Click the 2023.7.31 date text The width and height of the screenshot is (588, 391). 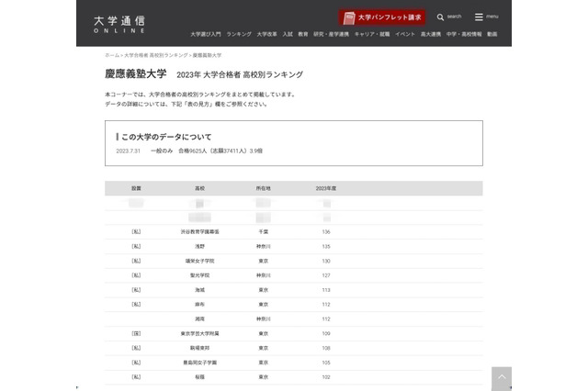pos(129,151)
